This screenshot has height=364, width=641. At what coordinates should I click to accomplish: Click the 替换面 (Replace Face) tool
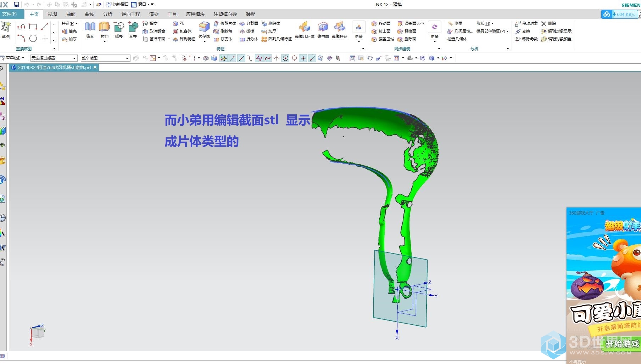point(407,31)
